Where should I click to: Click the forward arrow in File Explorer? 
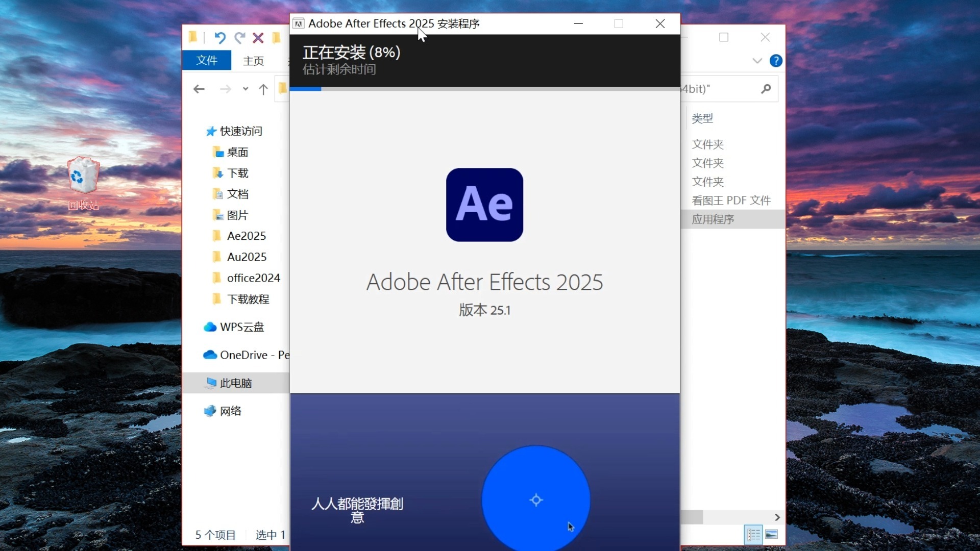coord(225,89)
